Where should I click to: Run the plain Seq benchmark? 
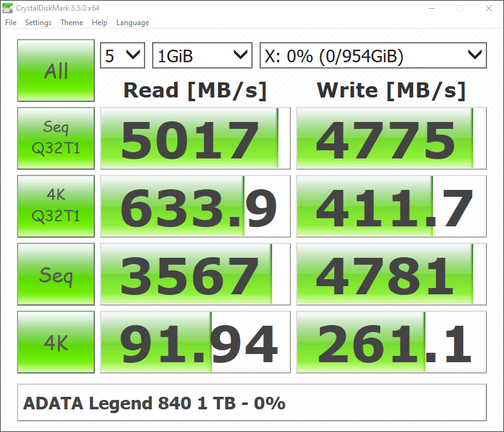(56, 274)
